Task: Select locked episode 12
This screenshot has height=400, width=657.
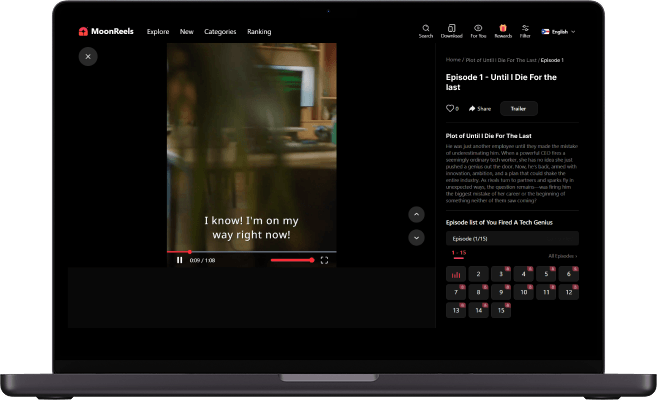Action: point(569,292)
